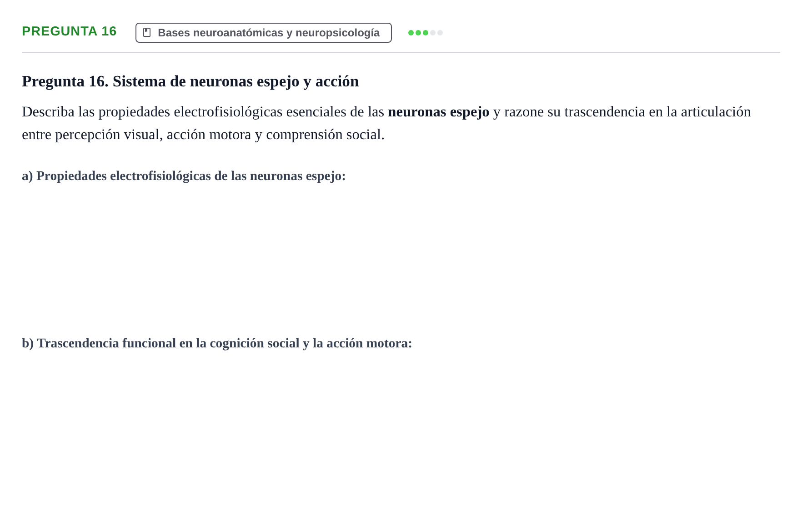Open the 'Bases neuroanatómicas y neuropsicología' topic tag
The image size is (802, 532).
pos(264,33)
